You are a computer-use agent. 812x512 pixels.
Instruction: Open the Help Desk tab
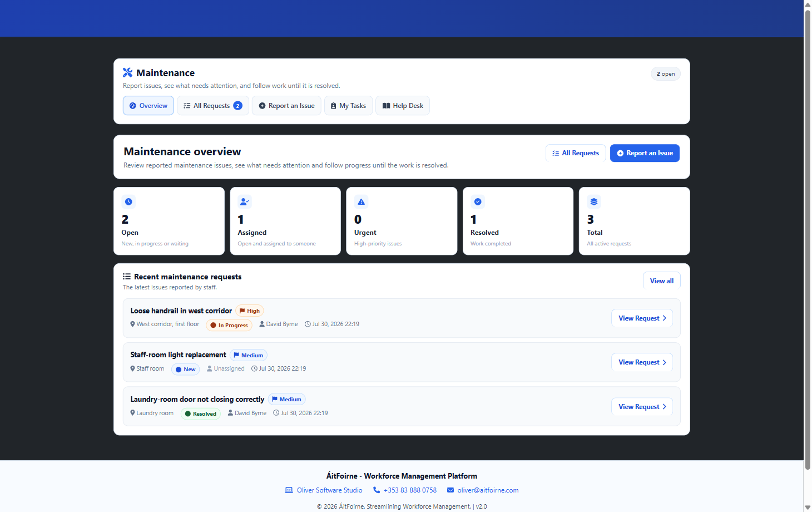pyautogui.click(x=403, y=106)
